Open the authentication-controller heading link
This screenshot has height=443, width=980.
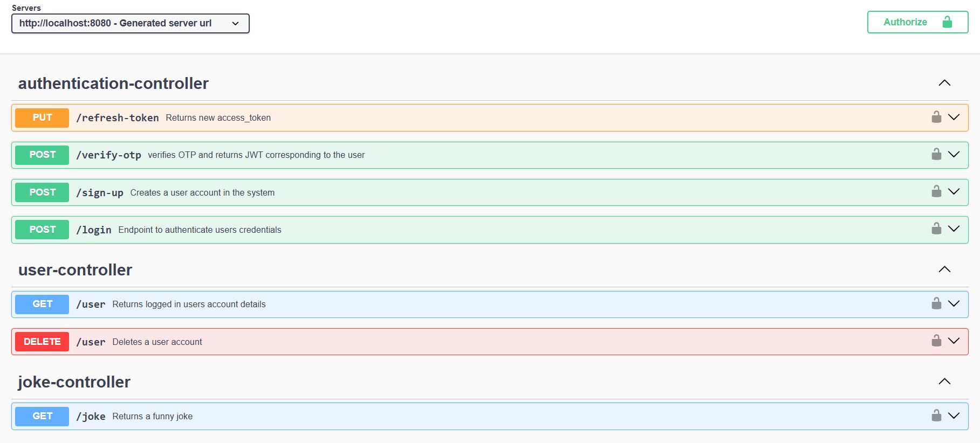(113, 84)
